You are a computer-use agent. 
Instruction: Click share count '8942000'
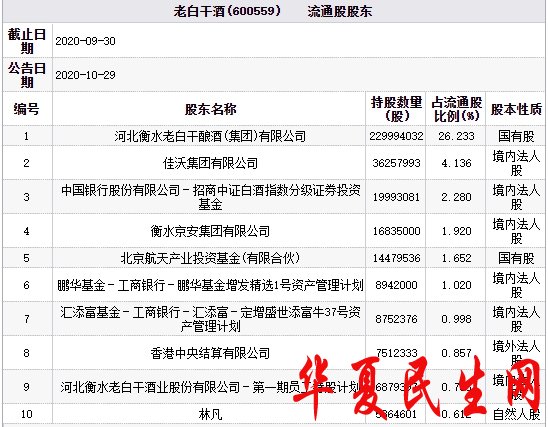396,285
